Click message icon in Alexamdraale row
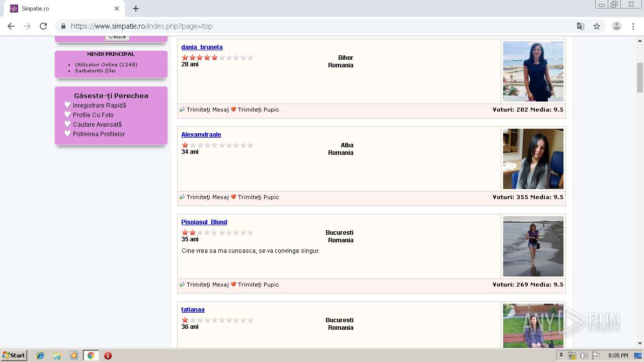The image size is (644, 362). [182, 197]
